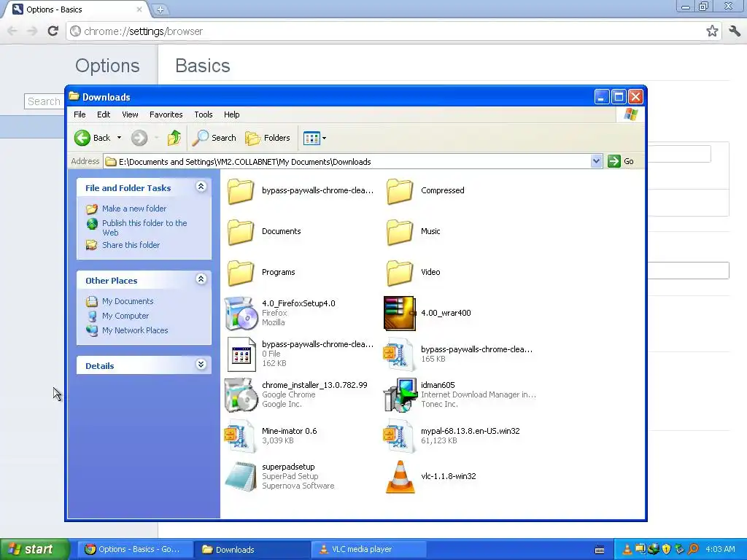Select the Documents folder icon

pyautogui.click(x=241, y=232)
